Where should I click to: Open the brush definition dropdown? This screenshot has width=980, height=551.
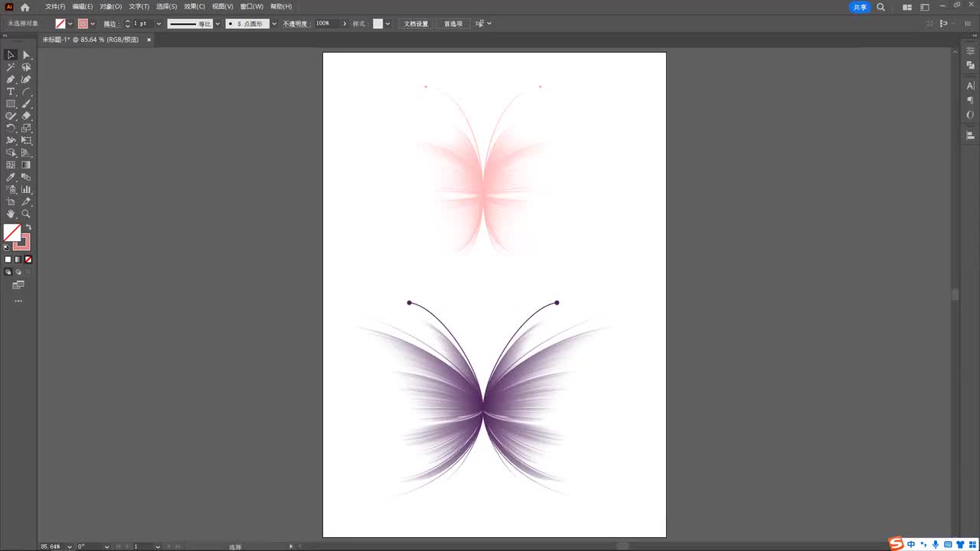point(274,24)
